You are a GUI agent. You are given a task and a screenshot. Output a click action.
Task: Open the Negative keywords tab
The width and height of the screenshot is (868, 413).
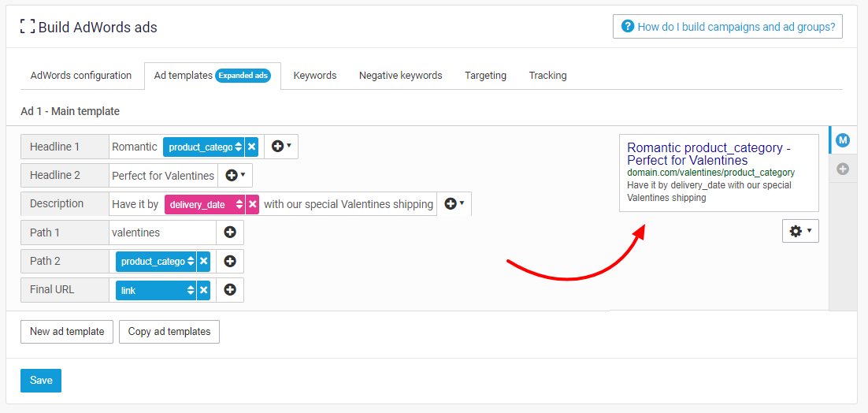[x=400, y=76]
